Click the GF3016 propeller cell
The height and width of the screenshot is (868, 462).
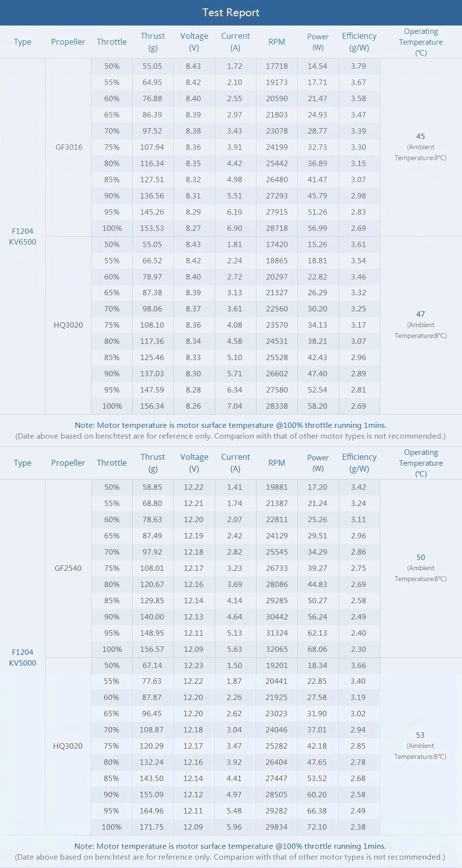pos(69,147)
